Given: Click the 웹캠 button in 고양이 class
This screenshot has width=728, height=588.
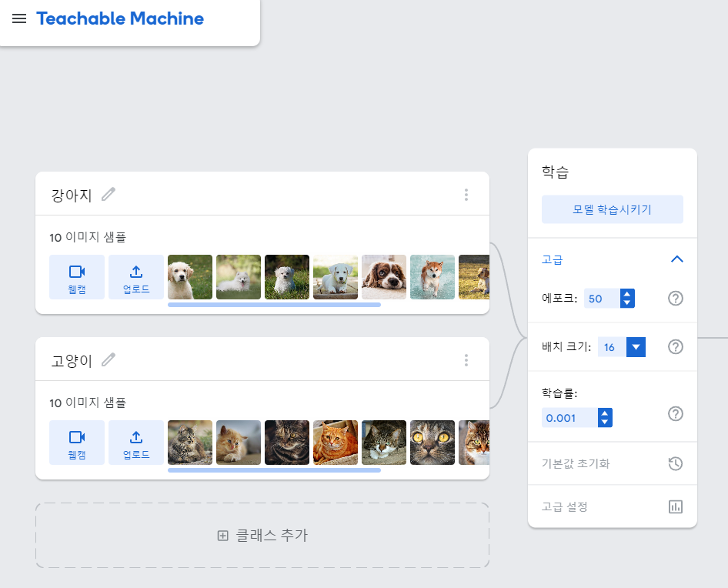Looking at the screenshot, I should 77,443.
